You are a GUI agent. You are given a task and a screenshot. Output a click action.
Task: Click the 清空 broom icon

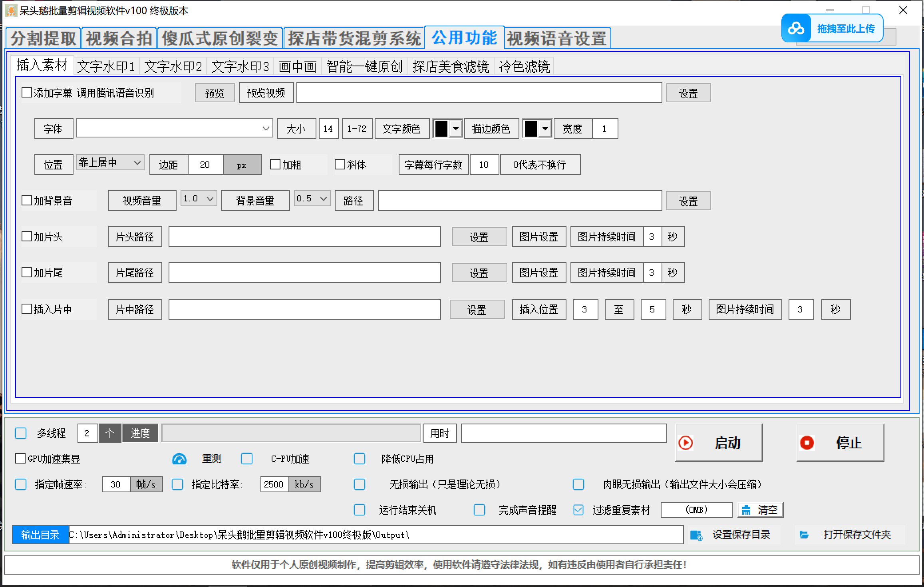coord(746,510)
